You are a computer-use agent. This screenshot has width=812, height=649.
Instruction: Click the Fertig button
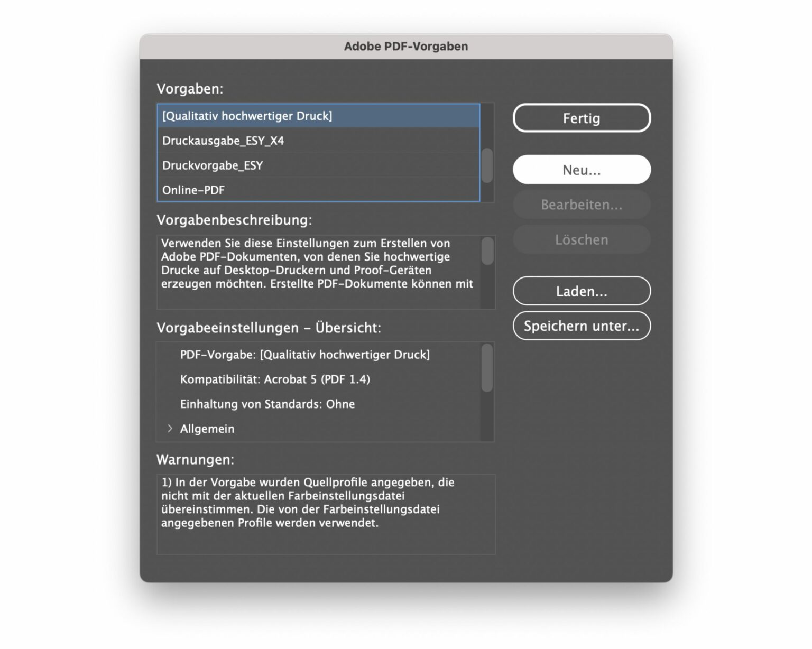[x=582, y=118]
